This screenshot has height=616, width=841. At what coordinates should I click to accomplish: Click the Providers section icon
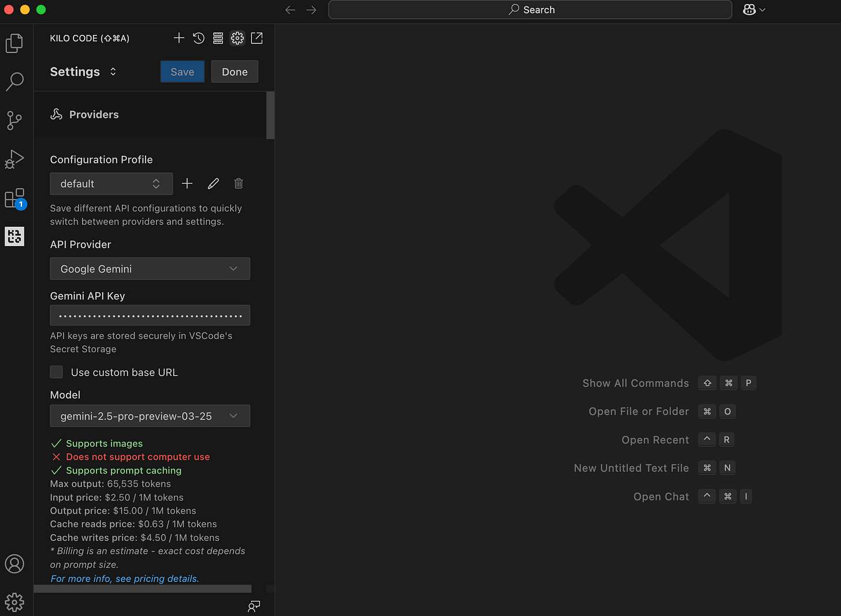pyautogui.click(x=56, y=114)
